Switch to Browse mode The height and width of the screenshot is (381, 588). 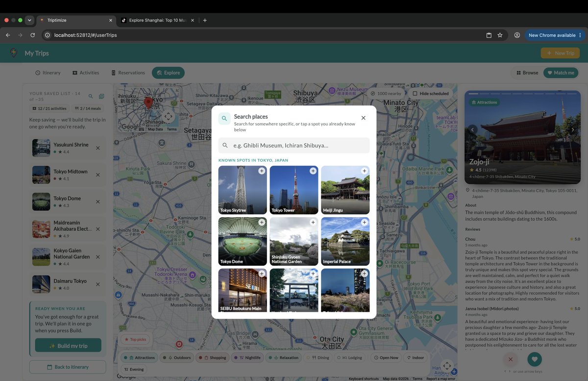tap(527, 73)
